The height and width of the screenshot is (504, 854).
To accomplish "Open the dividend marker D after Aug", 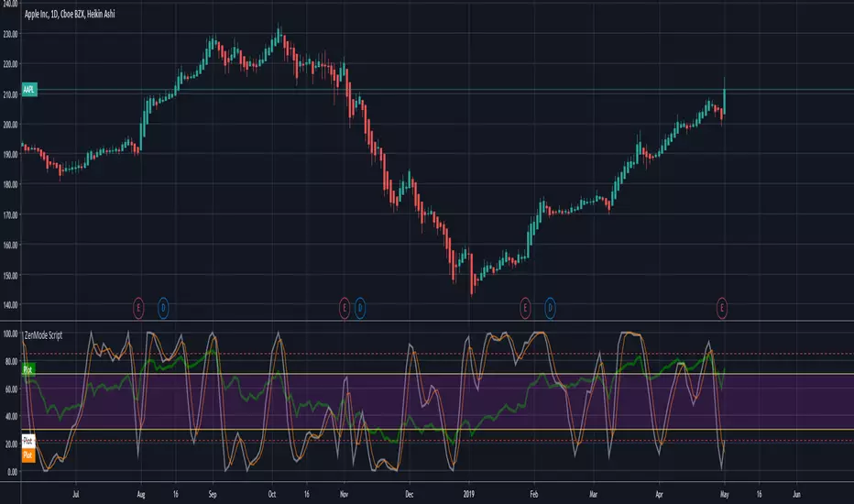I will point(163,308).
